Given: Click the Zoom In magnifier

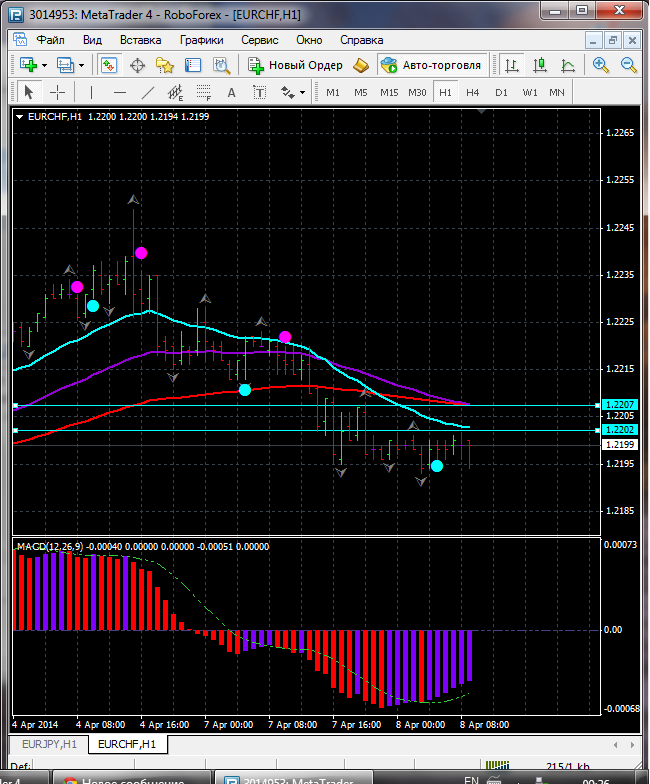Looking at the screenshot, I should [x=601, y=65].
